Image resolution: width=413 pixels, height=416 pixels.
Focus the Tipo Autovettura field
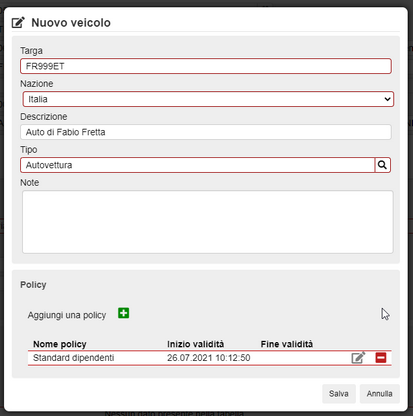point(197,165)
